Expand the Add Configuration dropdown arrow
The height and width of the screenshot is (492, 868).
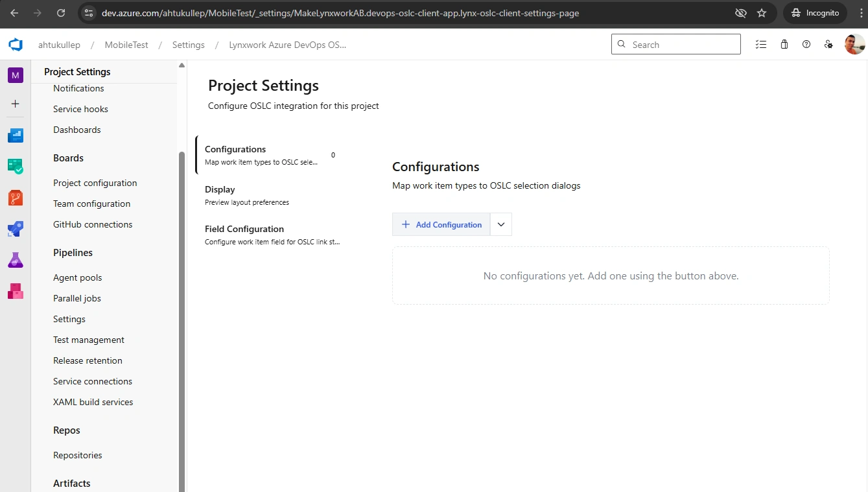501,224
